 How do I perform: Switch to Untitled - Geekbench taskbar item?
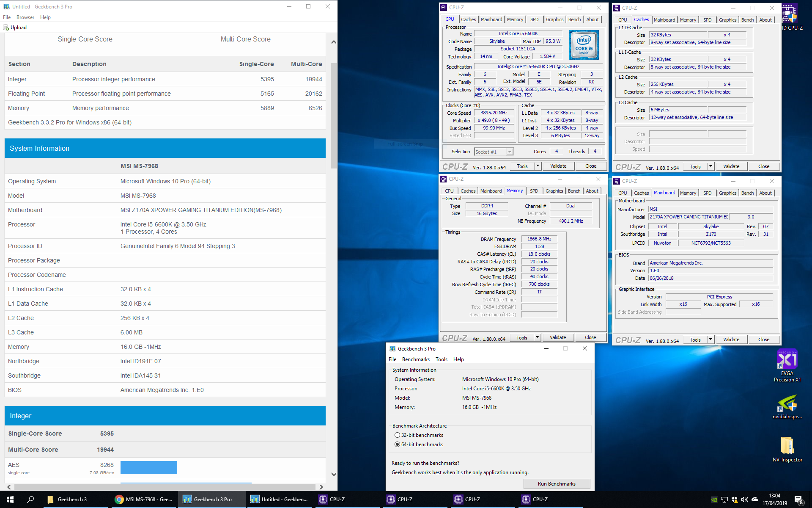279,500
